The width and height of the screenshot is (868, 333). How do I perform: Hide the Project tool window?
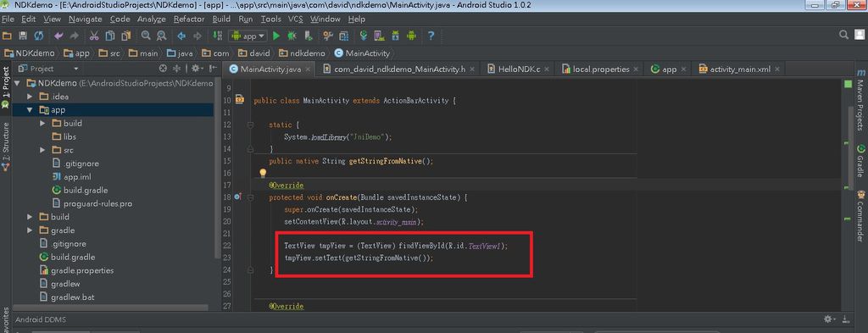coord(213,69)
